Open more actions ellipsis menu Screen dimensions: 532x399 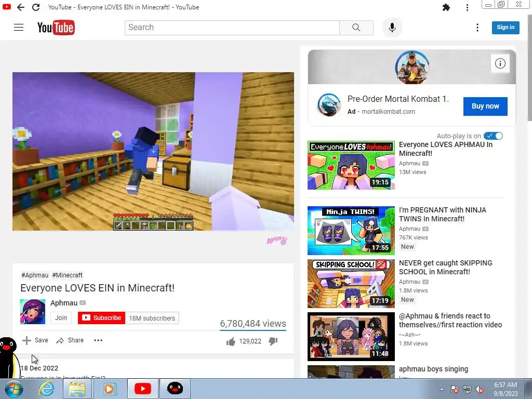point(98,340)
